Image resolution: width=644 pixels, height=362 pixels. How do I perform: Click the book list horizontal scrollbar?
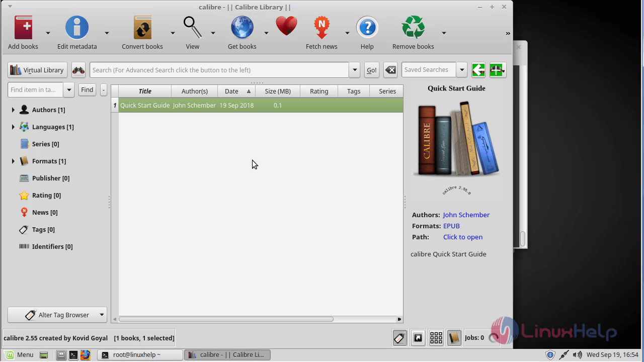[226, 319]
